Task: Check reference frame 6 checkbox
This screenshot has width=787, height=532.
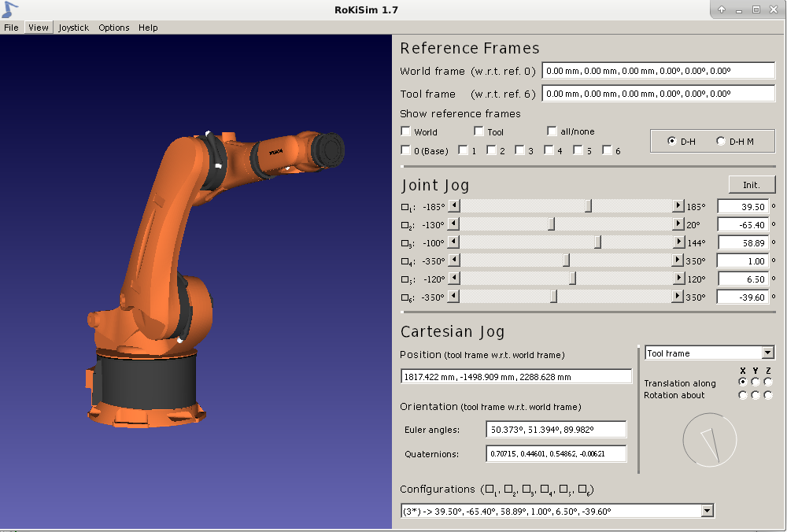Action: 608,150
